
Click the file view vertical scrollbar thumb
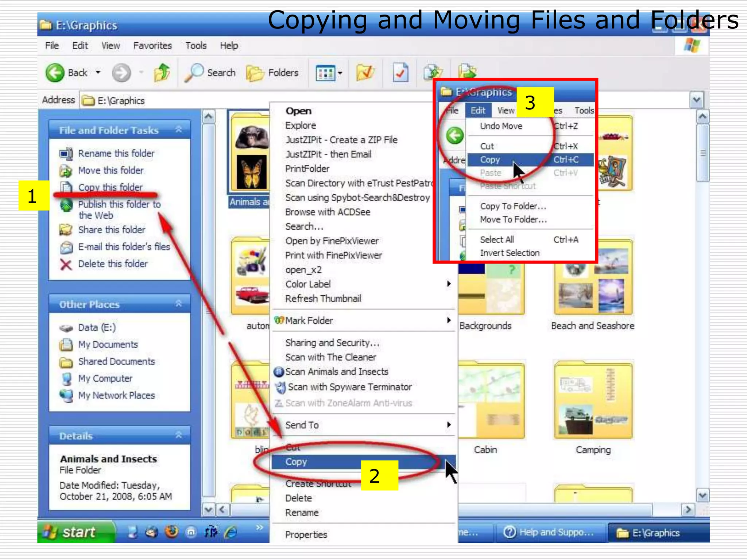pyautogui.click(x=703, y=153)
